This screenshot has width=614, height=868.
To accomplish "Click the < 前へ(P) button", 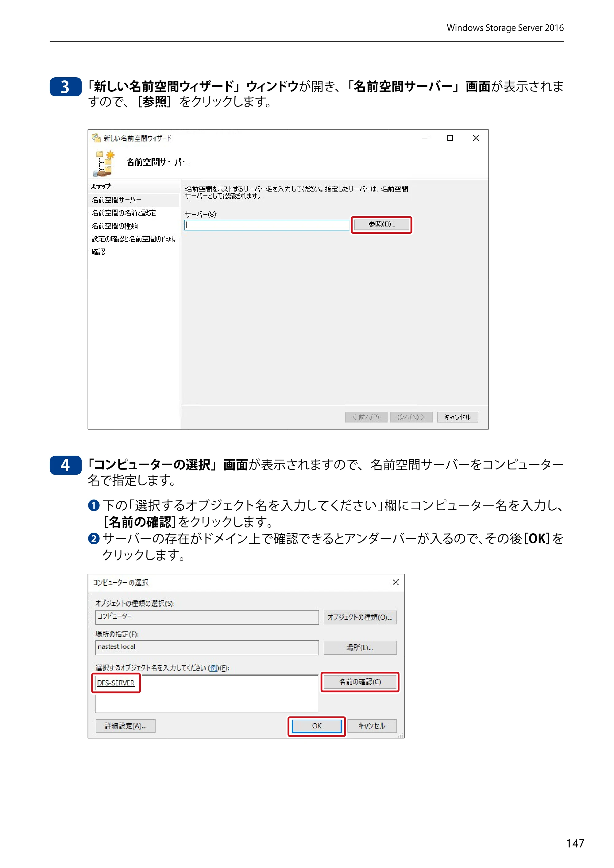I will coord(366,417).
